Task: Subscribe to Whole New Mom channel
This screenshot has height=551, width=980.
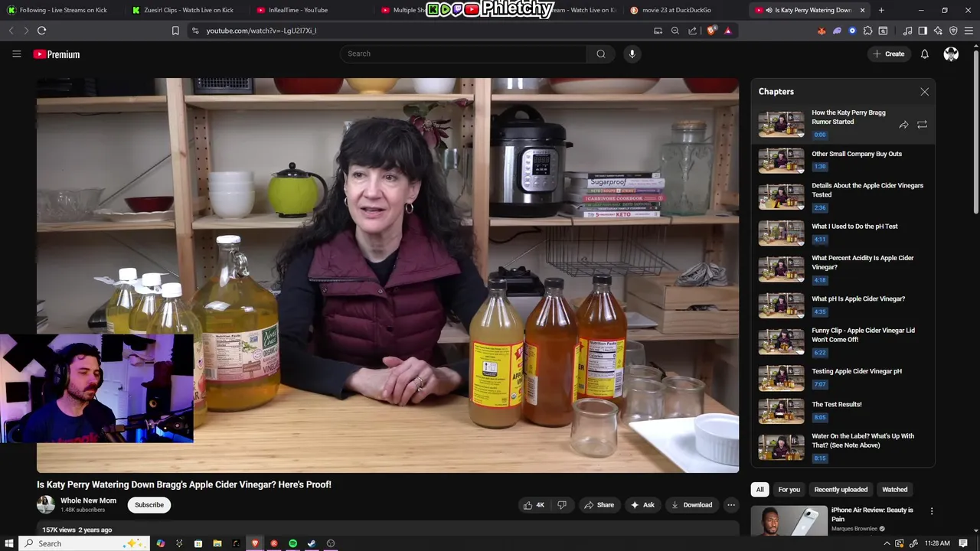Action: point(149,505)
